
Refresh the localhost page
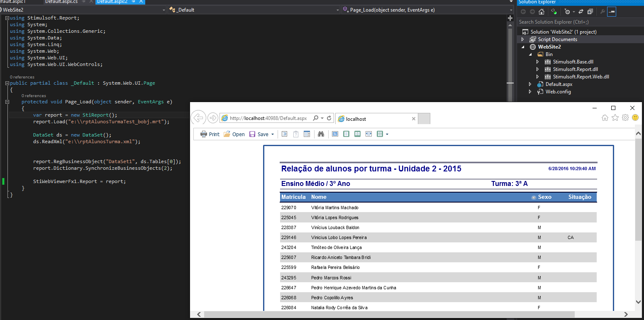(x=329, y=118)
